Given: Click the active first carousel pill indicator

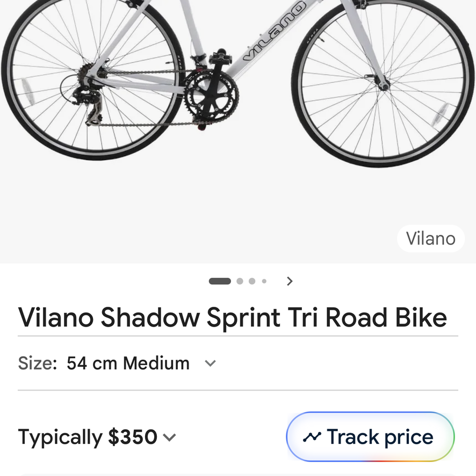Looking at the screenshot, I should coord(220,281).
